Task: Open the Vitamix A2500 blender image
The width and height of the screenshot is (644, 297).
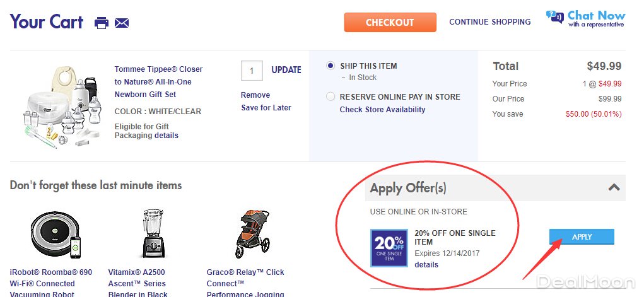Action: click(149, 234)
